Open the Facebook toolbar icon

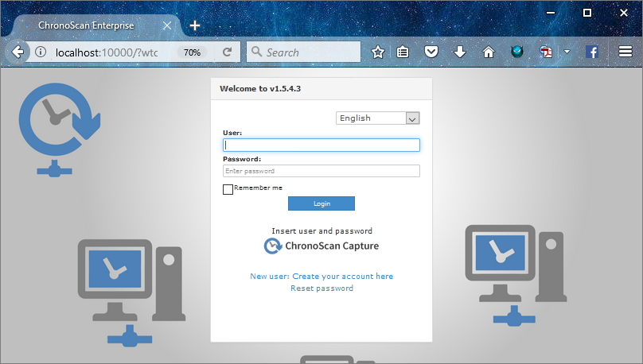pyautogui.click(x=592, y=52)
